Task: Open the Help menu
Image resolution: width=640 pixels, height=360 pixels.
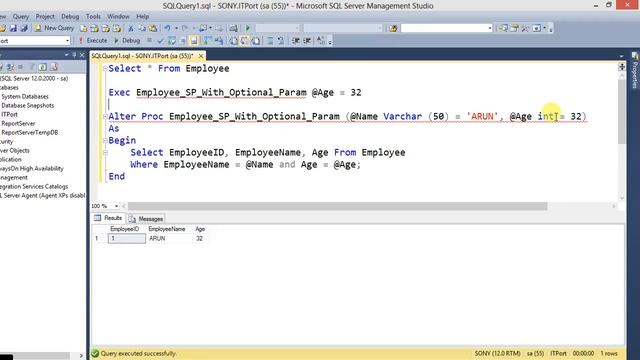Action: 142,16
